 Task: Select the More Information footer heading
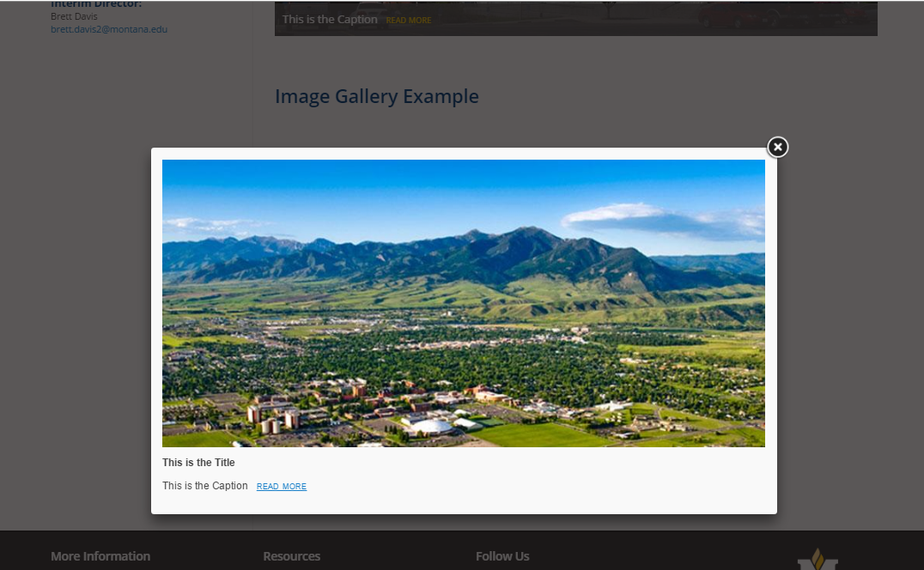tap(100, 556)
